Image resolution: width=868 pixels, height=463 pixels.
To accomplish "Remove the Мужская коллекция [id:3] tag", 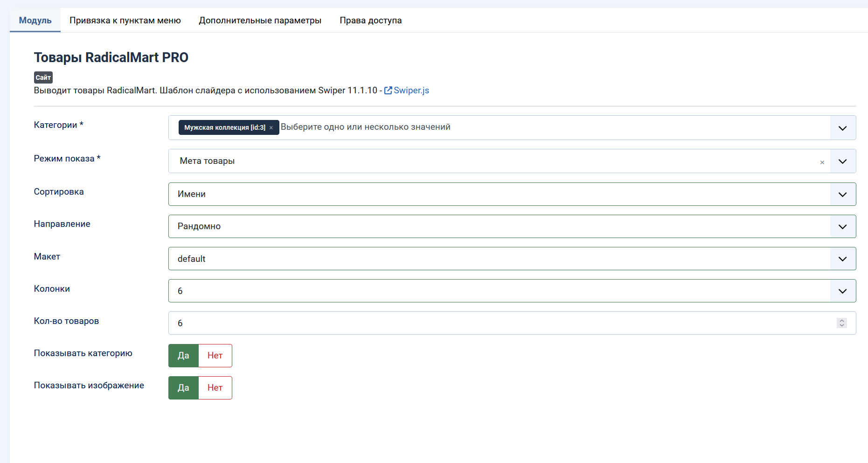I will [x=271, y=128].
